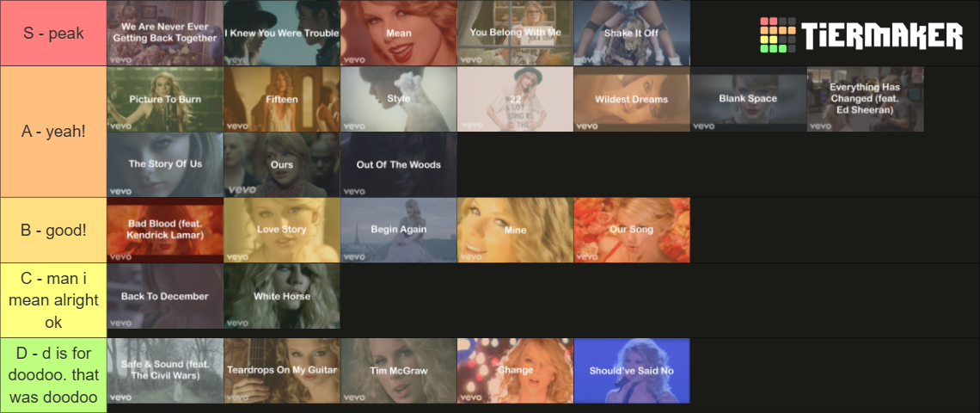Select the White Horse tile
This screenshot has width=980, height=413.
click(x=282, y=296)
